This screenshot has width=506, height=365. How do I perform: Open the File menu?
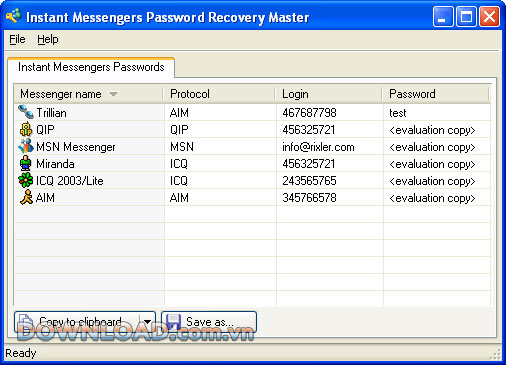click(x=17, y=39)
